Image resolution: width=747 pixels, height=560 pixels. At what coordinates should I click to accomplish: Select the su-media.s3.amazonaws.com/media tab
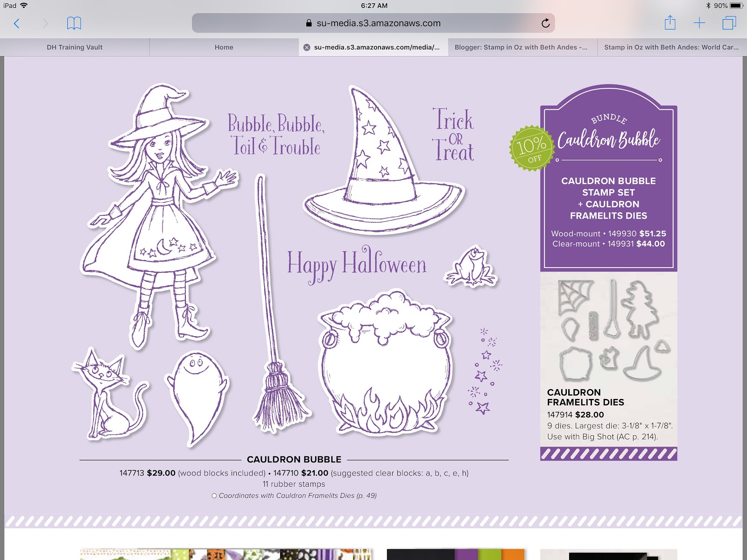click(x=373, y=47)
